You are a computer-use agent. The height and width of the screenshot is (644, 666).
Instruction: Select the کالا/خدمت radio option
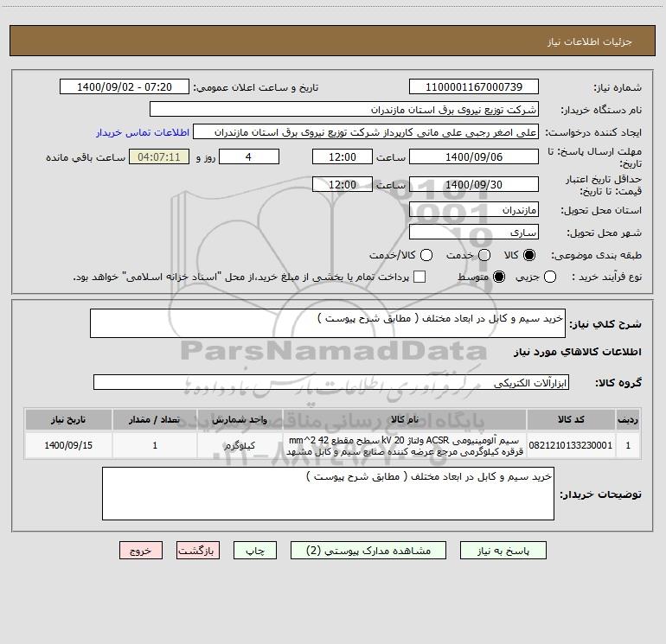point(426,255)
